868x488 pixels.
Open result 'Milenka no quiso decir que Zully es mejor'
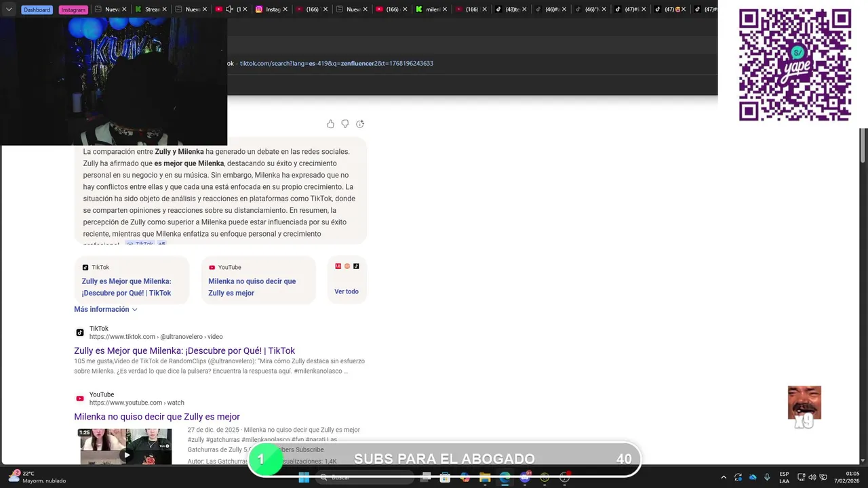tap(157, 417)
